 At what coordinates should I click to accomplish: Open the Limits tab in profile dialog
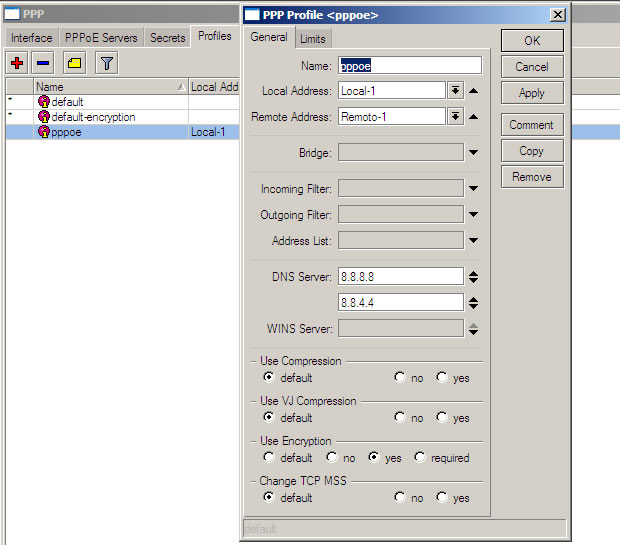[x=313, y=39]
